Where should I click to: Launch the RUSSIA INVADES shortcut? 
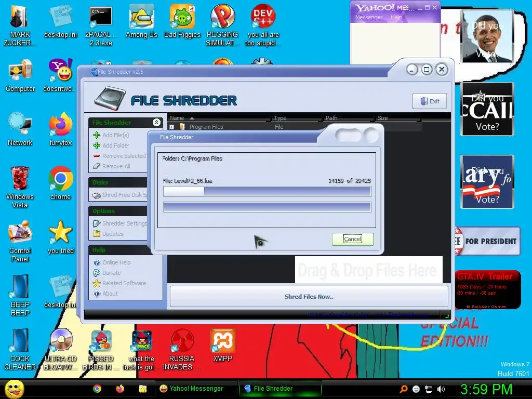click(x=182, y=349)
